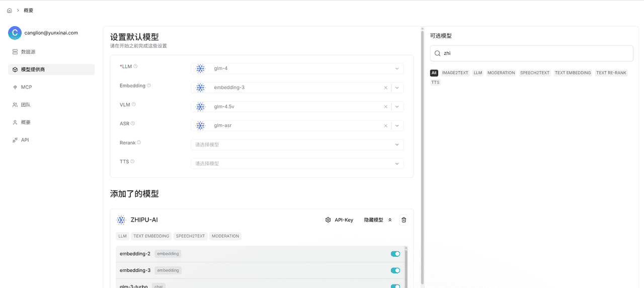
Task: Click the help icon next to LLM
Action: click(x=135, y=66)
